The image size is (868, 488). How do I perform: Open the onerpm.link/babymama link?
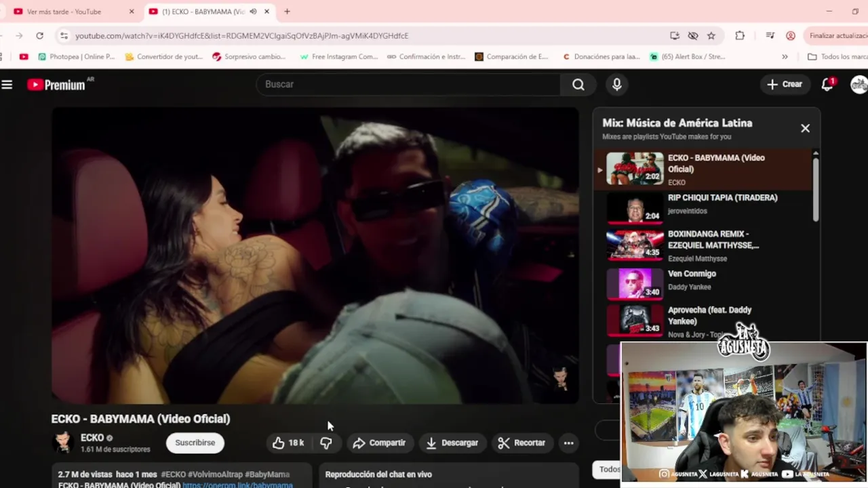(x=237, y=485)
